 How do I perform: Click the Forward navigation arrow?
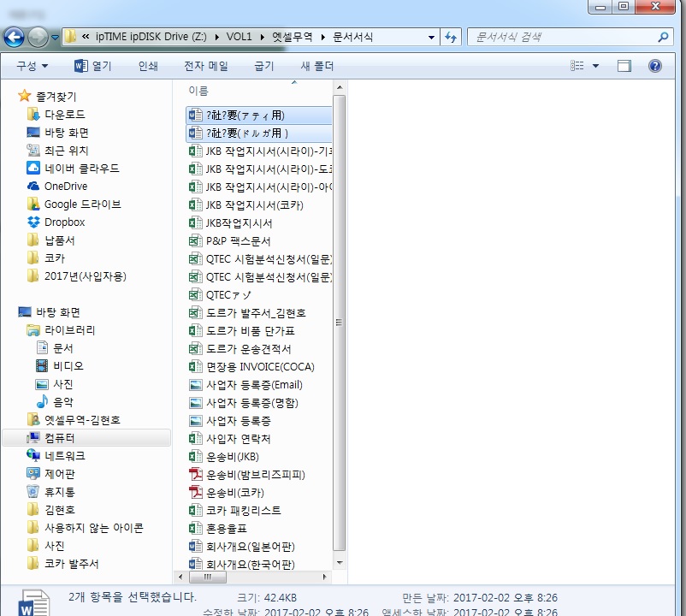point(38,37)
